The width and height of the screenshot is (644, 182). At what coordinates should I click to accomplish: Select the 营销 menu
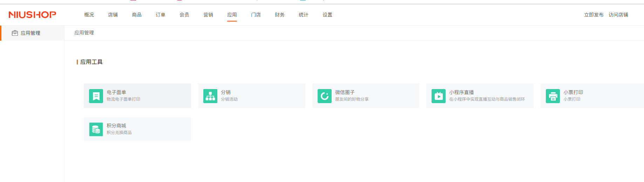pyautogui.click(x=208, y=15)
